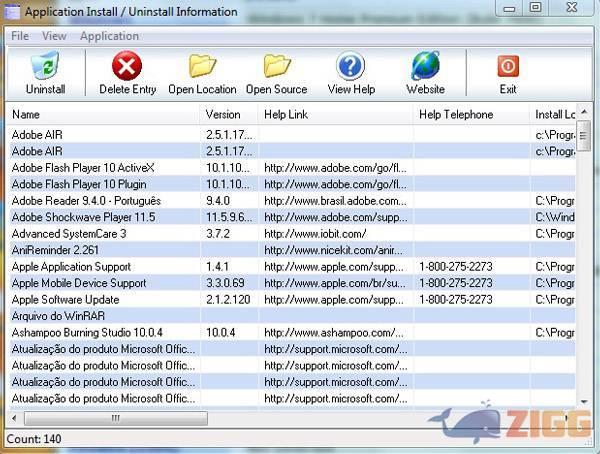Image resolution: width=600 pixels, height=454 pixels.
Task: Click the horizontal scrollbar thumb
Action: tap(115, 419)
